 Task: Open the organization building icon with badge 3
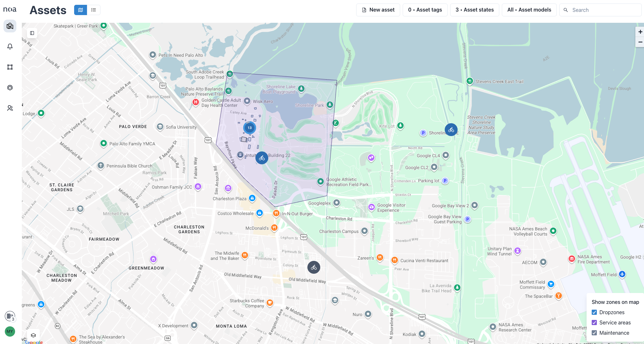(10, 316)
